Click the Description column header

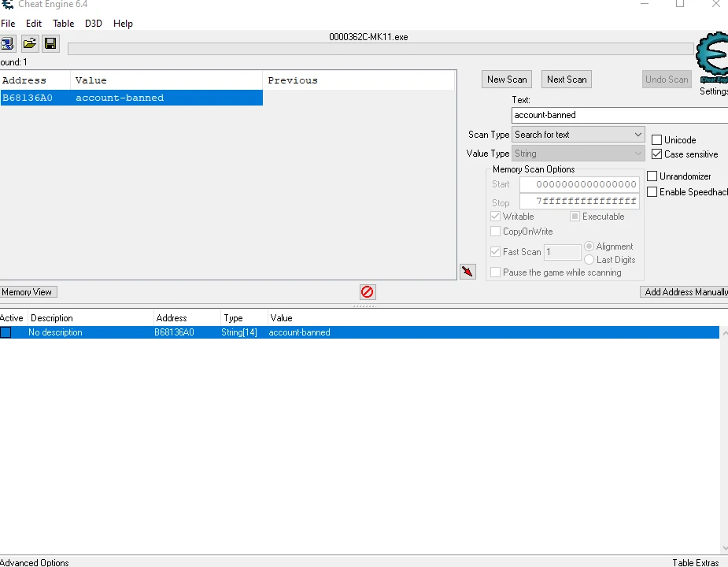(91, 318)
